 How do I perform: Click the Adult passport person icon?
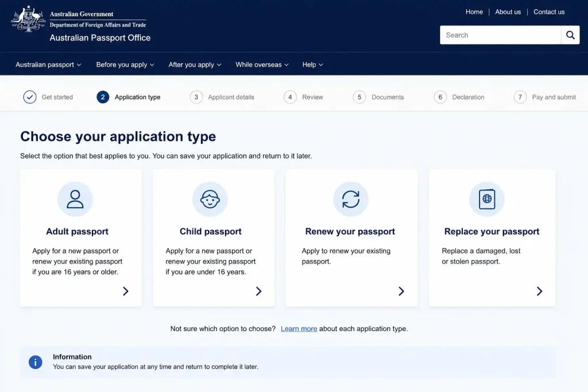(75, 199)
